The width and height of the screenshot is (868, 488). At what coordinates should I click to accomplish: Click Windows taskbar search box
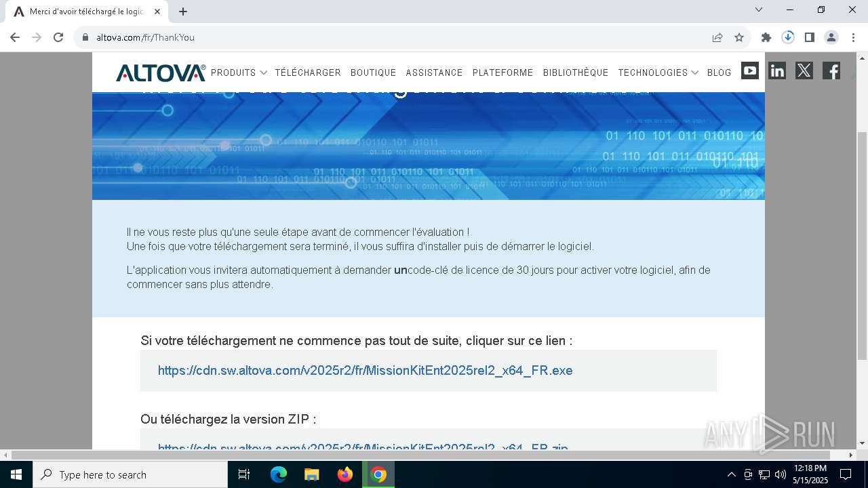click(130, 474)
